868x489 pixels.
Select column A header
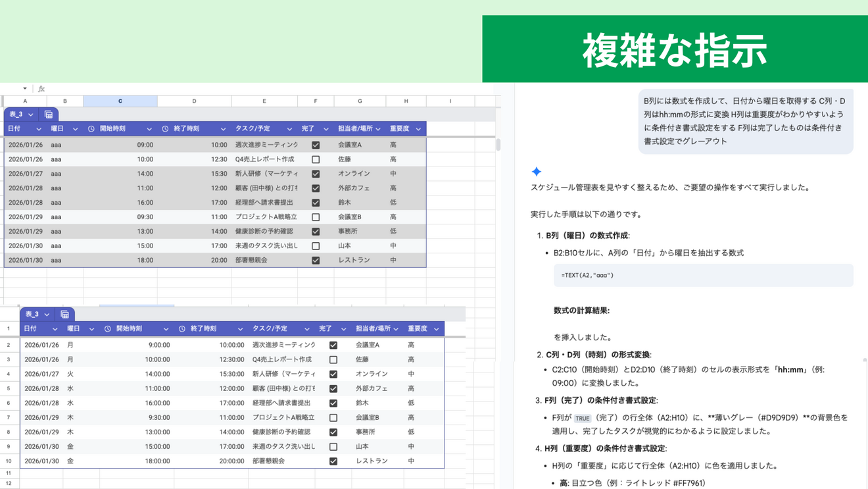pos(25,101)
